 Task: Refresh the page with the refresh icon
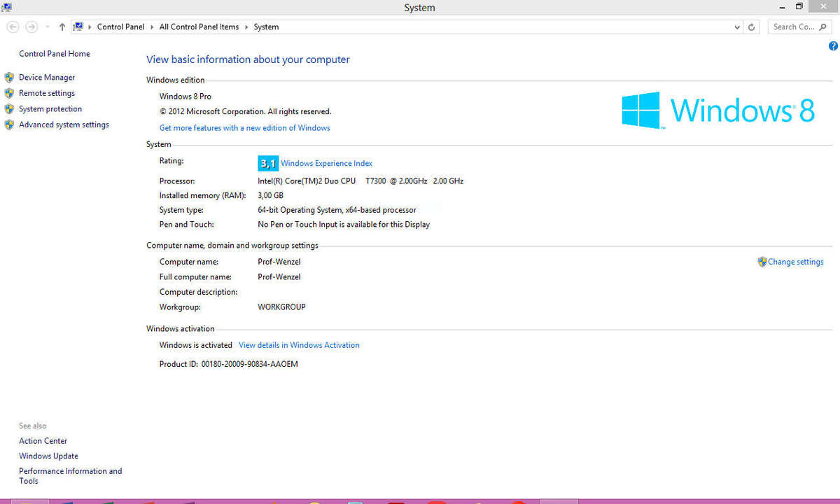pos(752,27)
